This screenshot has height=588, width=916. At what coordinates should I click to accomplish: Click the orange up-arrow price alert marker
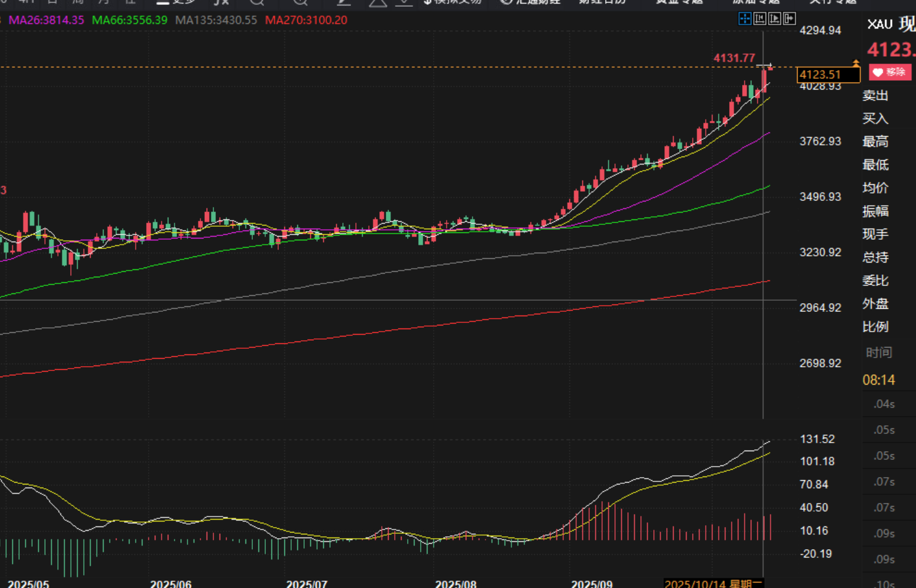point(856,63)
